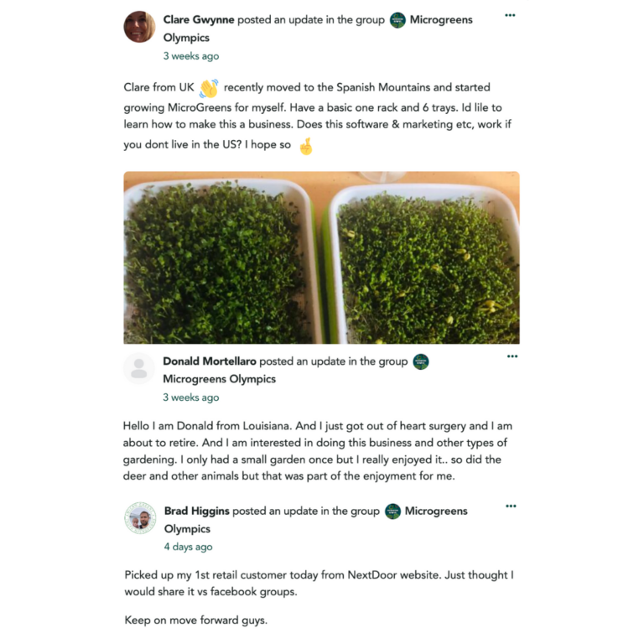Click group icon in Brad Higgins' post header
Image resolution: width=644 pixels, height=644 pixels.
pyautogui.click(x=392, y=512)
